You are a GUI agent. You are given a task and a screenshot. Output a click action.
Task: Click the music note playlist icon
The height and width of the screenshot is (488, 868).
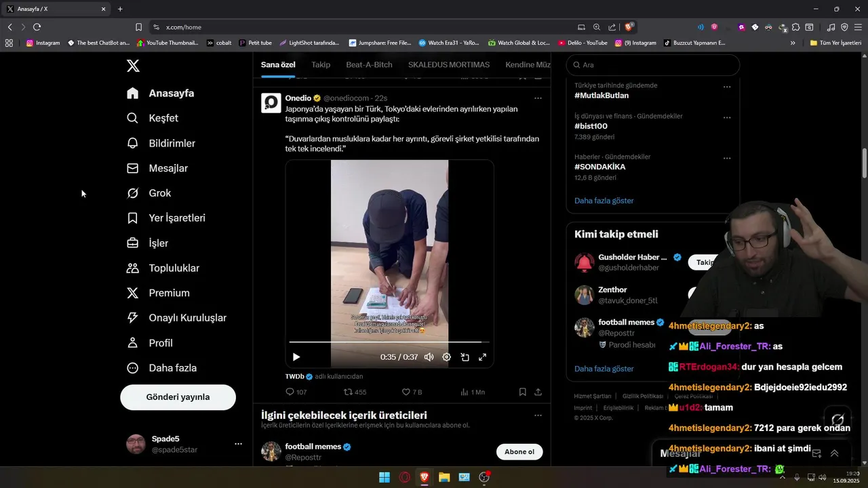pyautogui.click(x=831, y=27)
